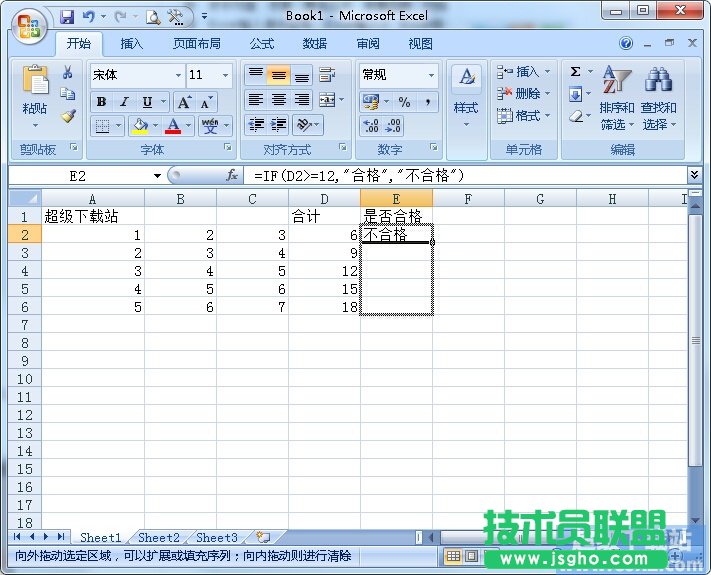Switch to the Sheet2 worksheet tab
Viewport: 711px width, 575px height.
pos(159,537)
